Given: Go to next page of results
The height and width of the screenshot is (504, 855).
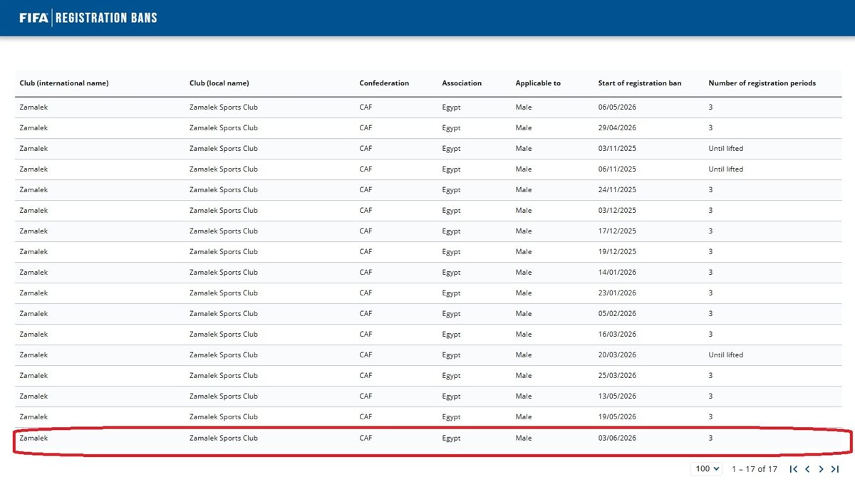Looking at the screenshot, I should (821, 469).
